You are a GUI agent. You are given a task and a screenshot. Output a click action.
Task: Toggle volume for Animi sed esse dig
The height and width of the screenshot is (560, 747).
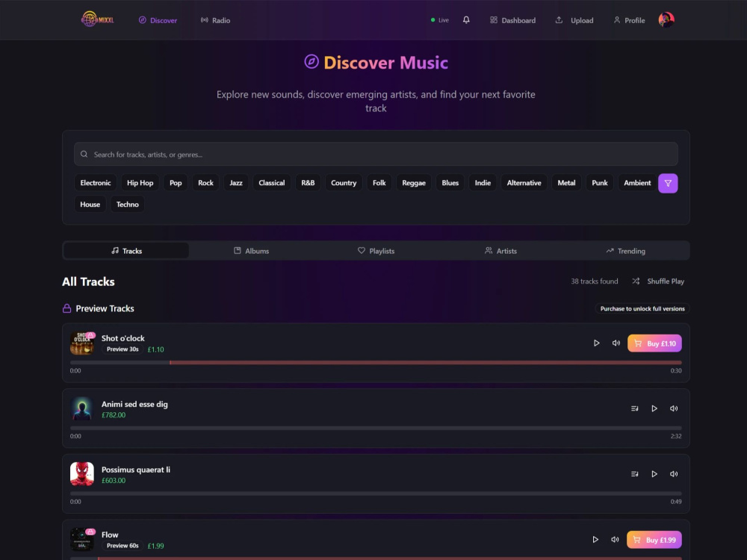coord(674,408)
